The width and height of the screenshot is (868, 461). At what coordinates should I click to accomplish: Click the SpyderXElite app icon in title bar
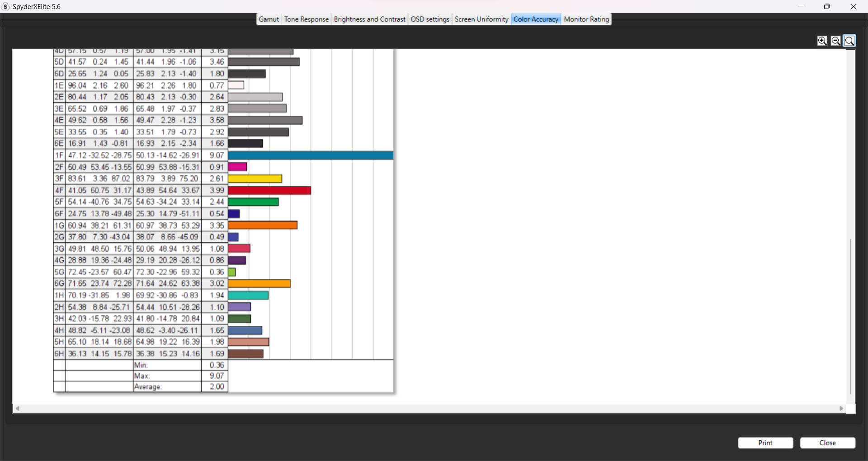pyautogui.click(x=5, y=6)
